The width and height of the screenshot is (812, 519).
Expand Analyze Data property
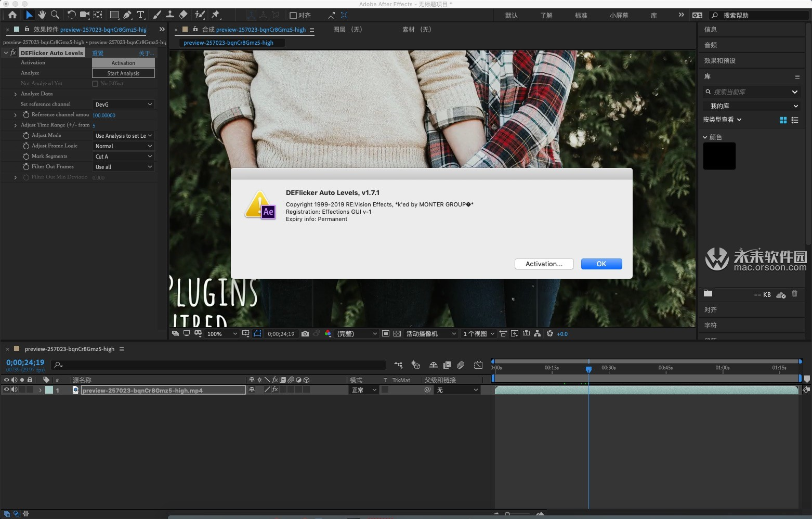[x=15, y=94]
